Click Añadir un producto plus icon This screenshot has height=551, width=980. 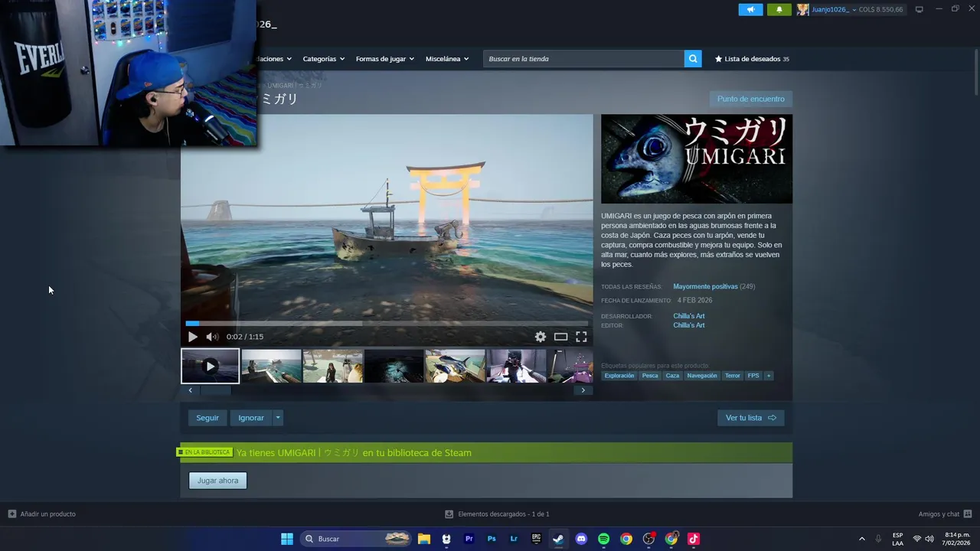pyautogui.click(x=11, y=514)
